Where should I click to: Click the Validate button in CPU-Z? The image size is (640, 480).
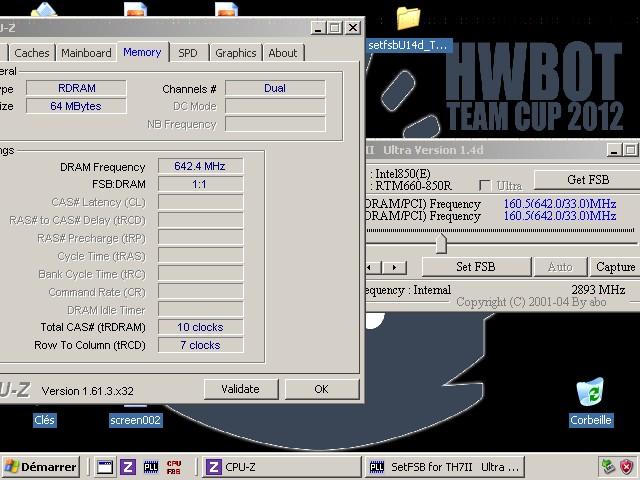(x=241, y=389)
